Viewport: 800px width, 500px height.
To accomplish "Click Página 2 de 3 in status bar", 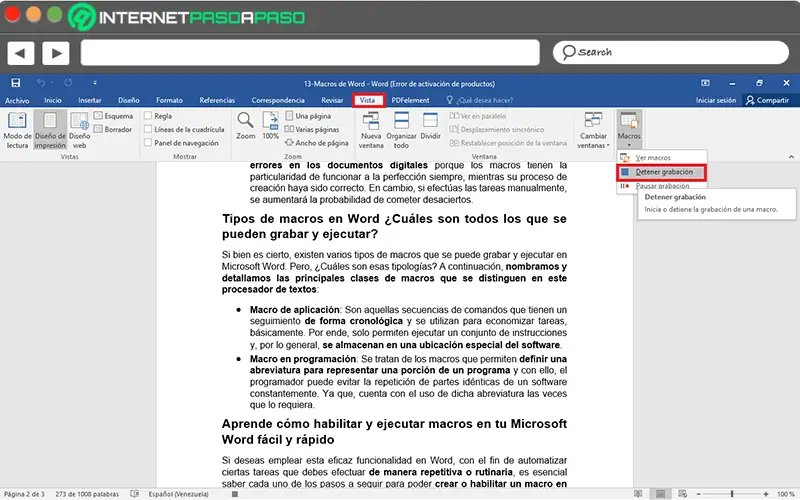I will pyautogui.click(x=24, y=494).
